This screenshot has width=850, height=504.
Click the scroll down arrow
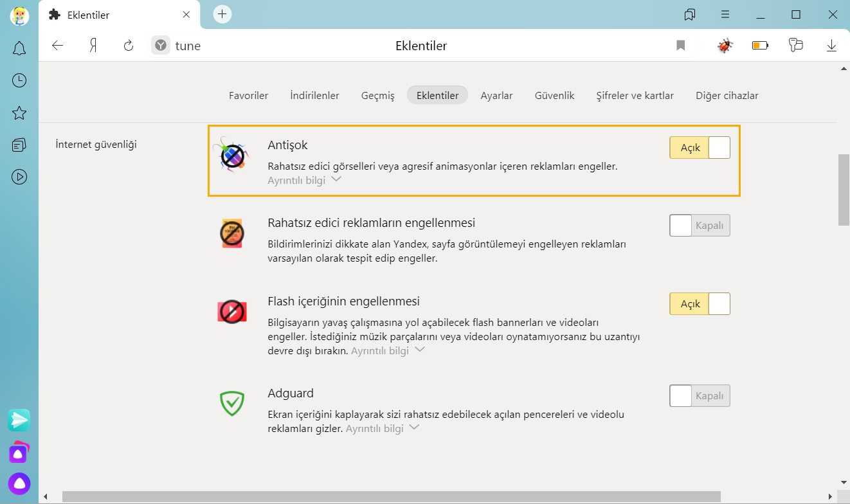click(x=844, y=482)
